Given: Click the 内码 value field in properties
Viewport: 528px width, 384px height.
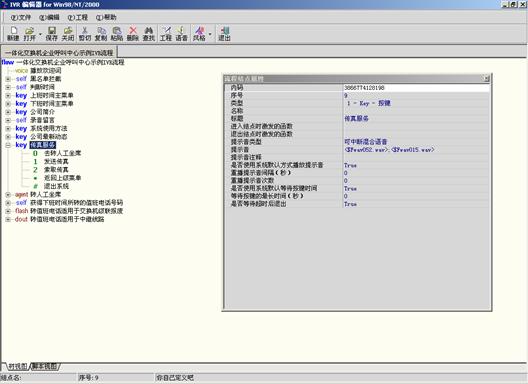Looking at the screenshot, I should coord(416,88).
